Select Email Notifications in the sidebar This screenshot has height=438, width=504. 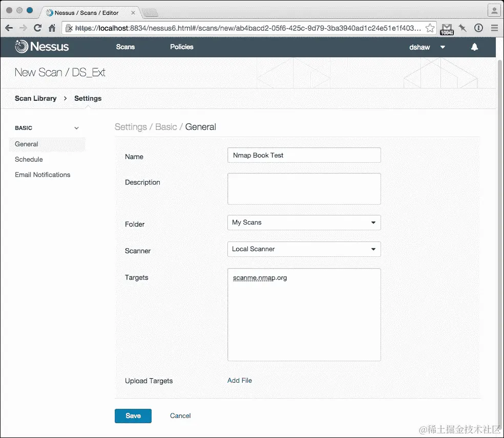[x=43, y=174]
